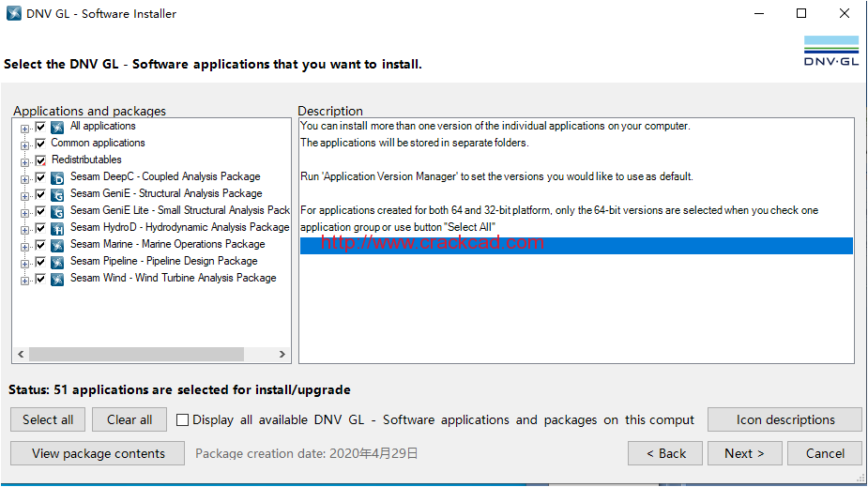This screenshot has width=868, height=487.
Task: Click the Sesam HydroD 'H' icon
Action: tap(57, 229)
